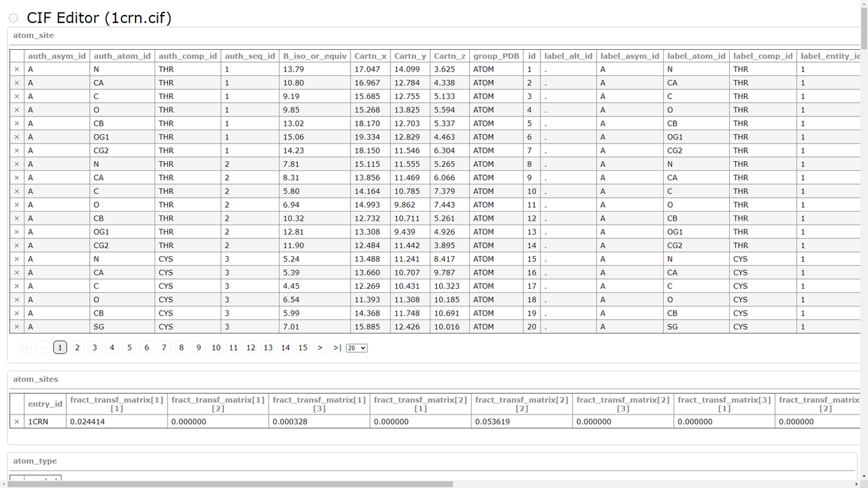Image resolution: width=868 pixels, height=488 pixels.
Task: Remove the CYS CB row with id 19
Action: 17,313
